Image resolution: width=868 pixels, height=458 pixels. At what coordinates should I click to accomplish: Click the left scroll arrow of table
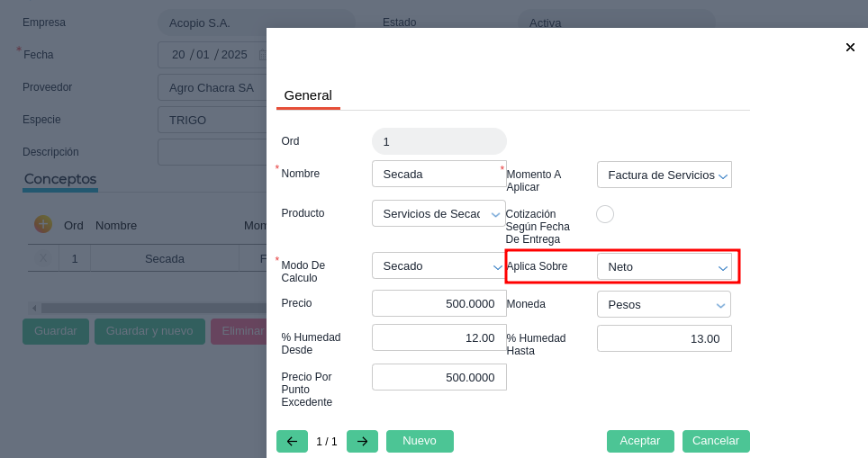click(34, 308)
